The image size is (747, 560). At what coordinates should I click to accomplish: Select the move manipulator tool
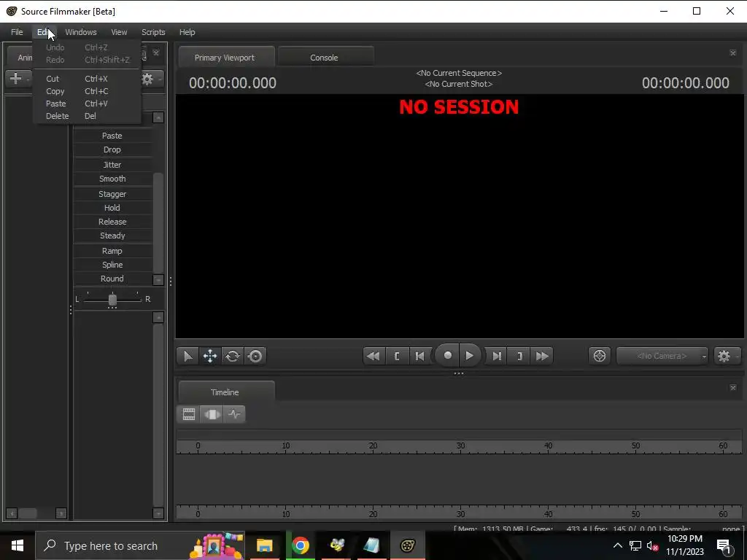pos(210,356)
